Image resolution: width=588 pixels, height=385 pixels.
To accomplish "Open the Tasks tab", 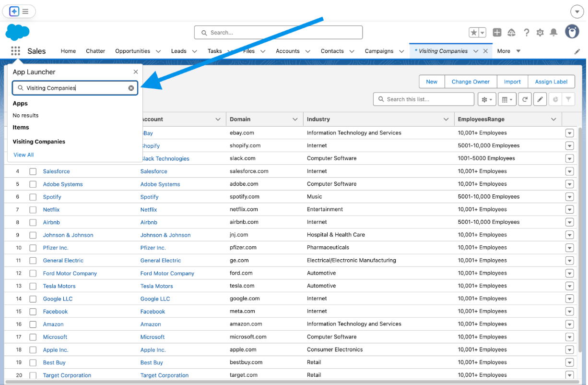I will click(x=214, y=51).
